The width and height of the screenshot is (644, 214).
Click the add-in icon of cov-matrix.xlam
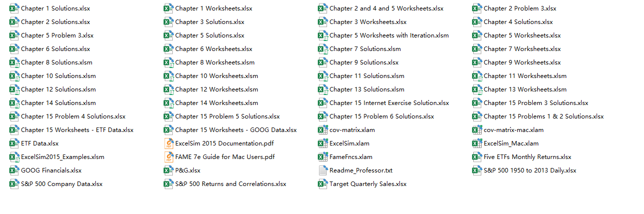tap(322, 130)
